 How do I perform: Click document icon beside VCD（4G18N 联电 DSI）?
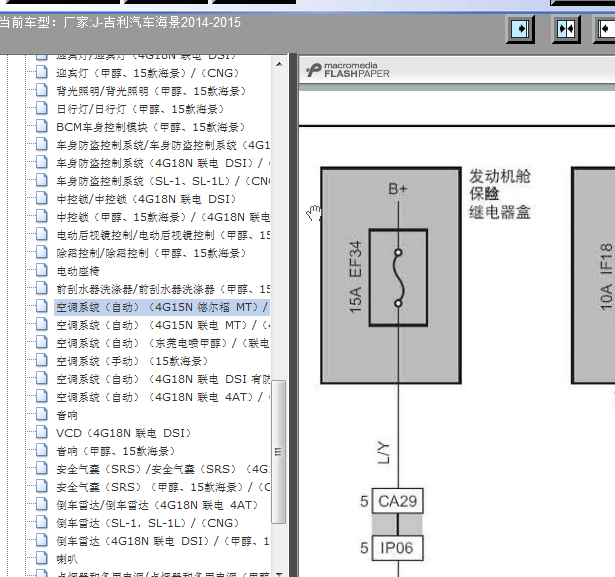(42, 432)
